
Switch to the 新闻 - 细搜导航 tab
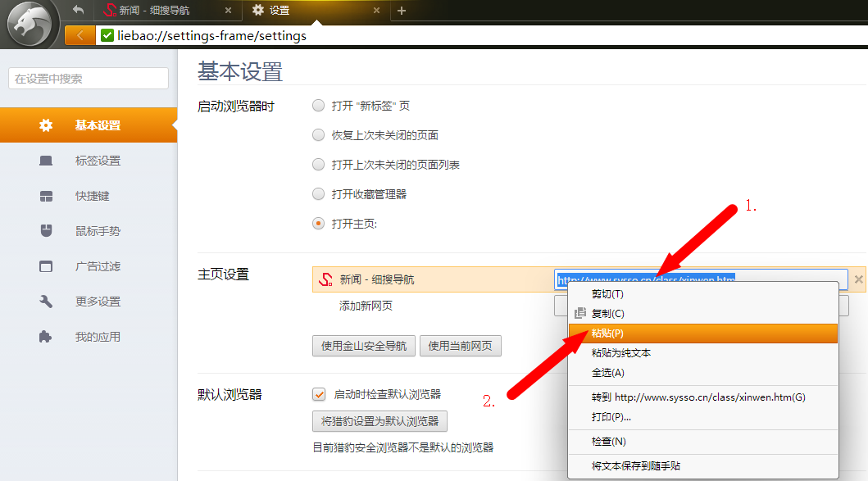click(x=167, y=11)
